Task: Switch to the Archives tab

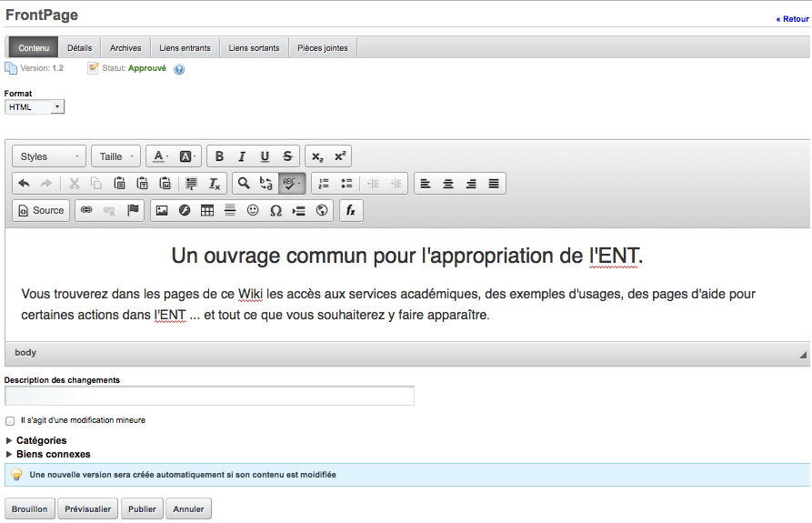Action: tap(125, 48)
